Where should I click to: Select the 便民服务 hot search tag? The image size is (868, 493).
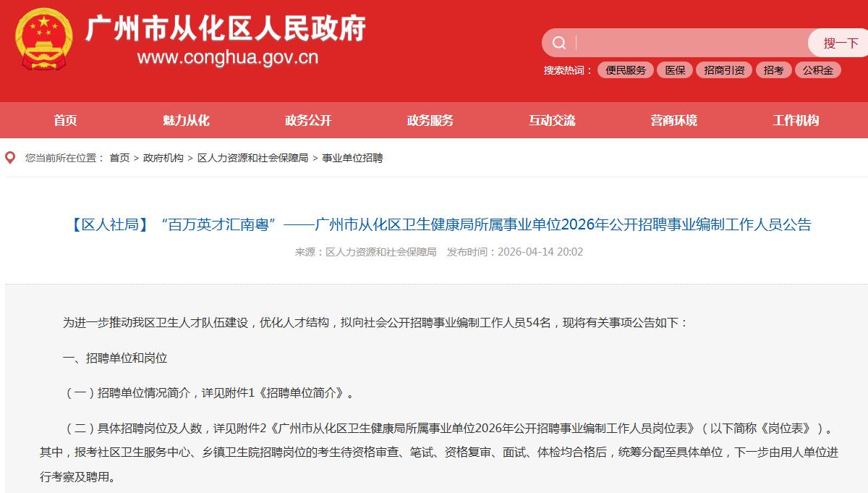pyautogui.click(x=625, y=70)
